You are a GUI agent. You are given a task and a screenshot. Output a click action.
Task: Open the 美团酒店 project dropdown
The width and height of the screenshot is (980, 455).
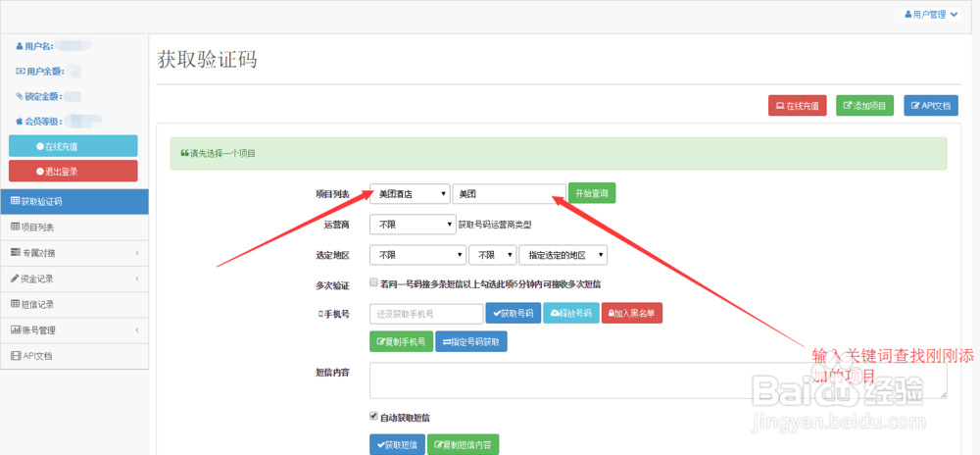click(x=410, y=194)
